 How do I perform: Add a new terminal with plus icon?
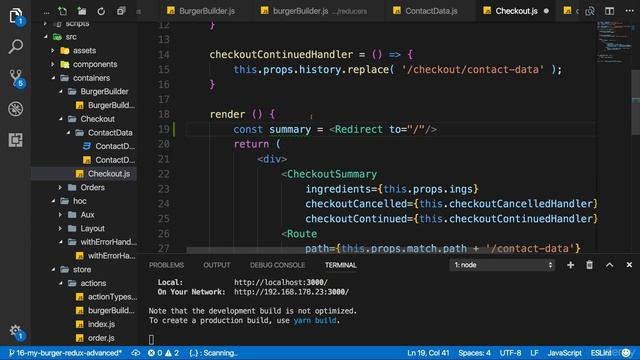pyautogui.click(x=571, y=265)
